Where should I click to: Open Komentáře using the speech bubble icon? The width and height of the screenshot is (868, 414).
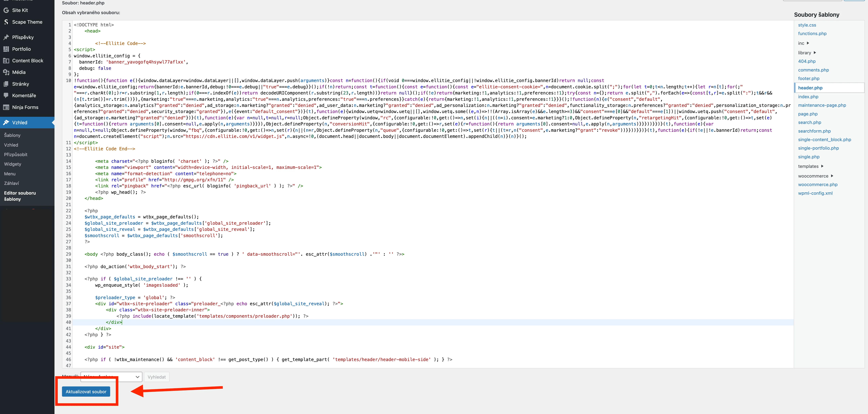coord(6,95)
